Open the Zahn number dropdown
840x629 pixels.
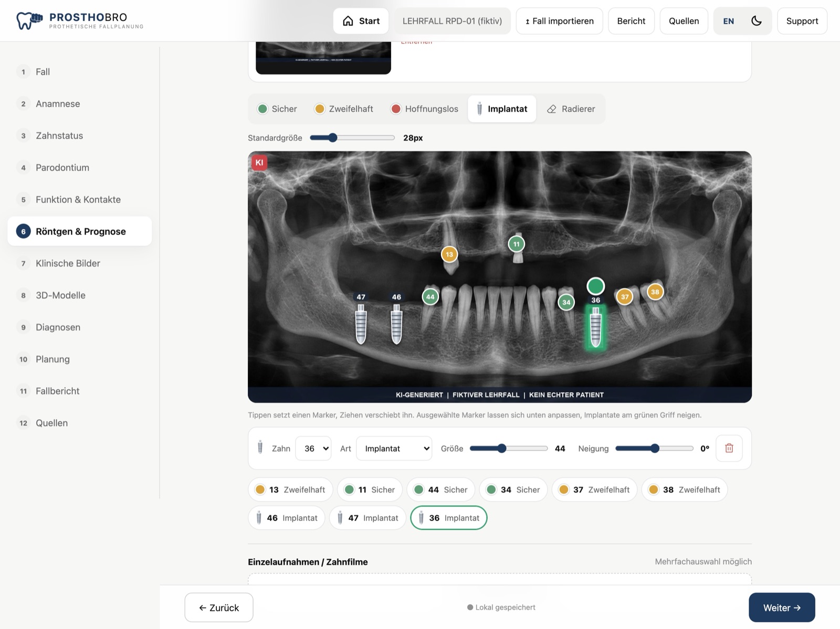(313, 448)
